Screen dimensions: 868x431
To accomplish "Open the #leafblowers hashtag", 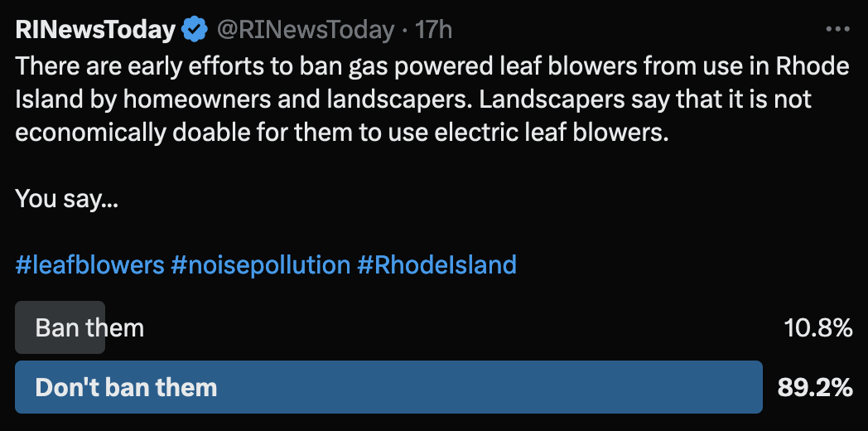I will 89,265.
